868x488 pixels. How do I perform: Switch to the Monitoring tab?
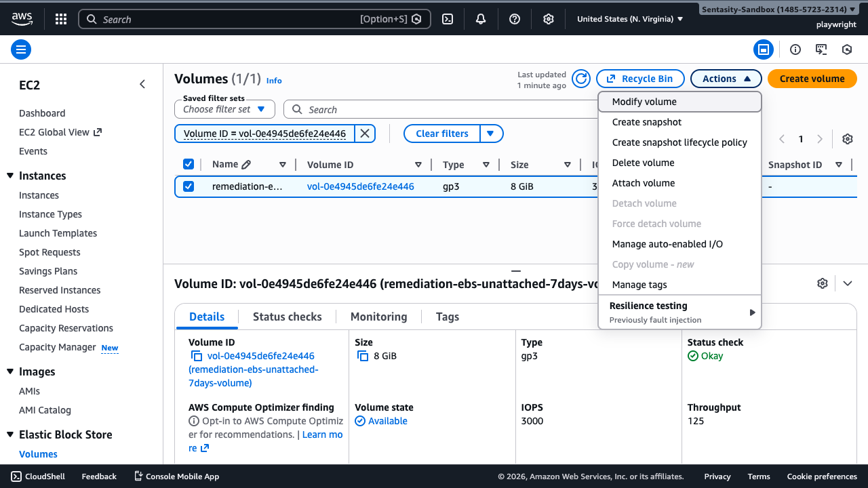(378, 317)
